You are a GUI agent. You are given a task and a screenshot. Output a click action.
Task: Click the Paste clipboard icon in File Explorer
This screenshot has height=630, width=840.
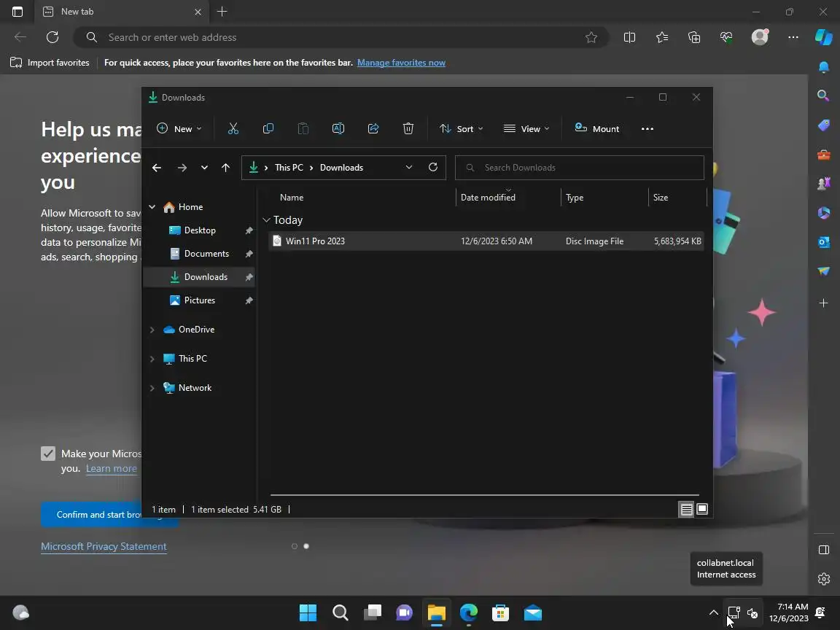point(303,128)
